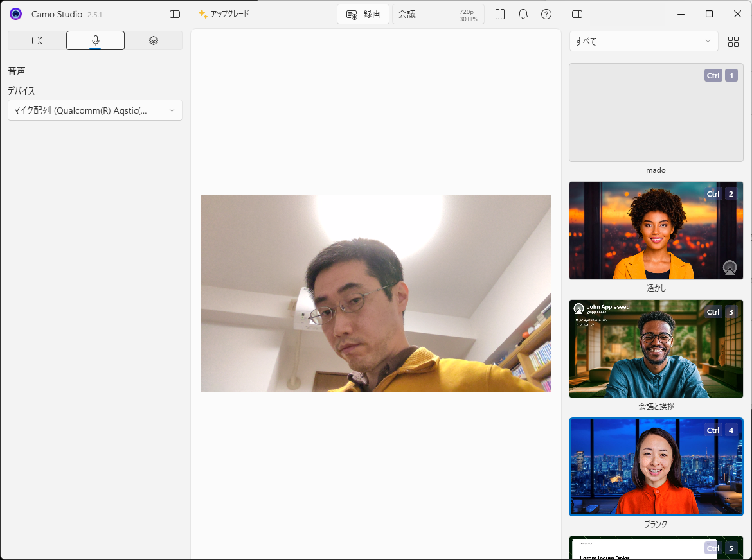Click the version number 2.5.1 text
752x560 pixels.
94,15
